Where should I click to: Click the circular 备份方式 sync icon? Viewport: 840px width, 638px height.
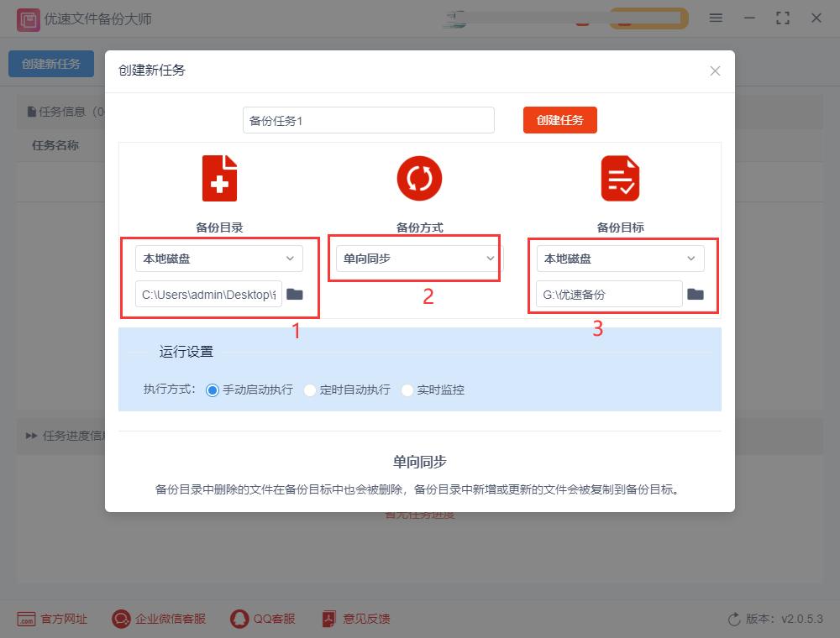pyautogui.click(x=419, y=178)
